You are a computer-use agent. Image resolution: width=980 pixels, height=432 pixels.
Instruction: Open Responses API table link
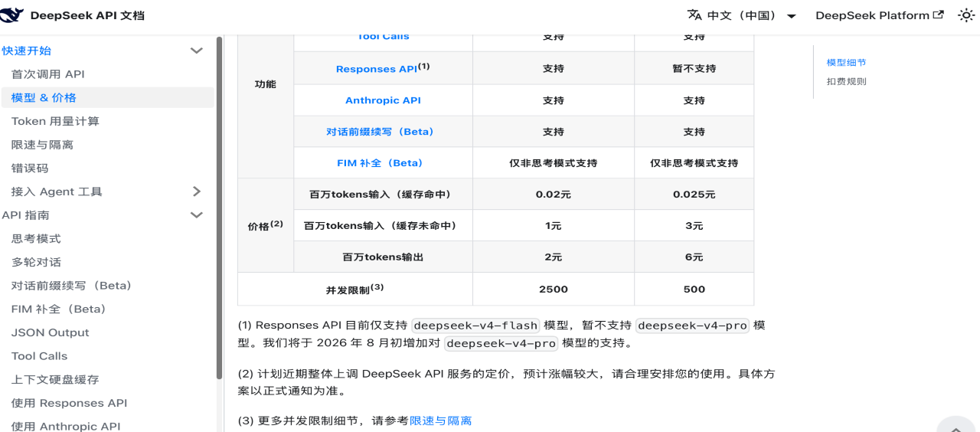click(377, 69)
